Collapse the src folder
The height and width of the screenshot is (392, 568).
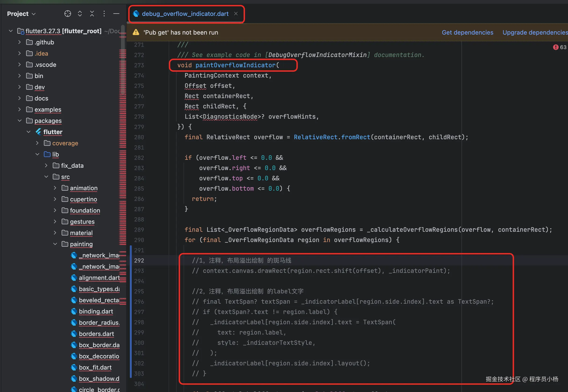(46, 177)
